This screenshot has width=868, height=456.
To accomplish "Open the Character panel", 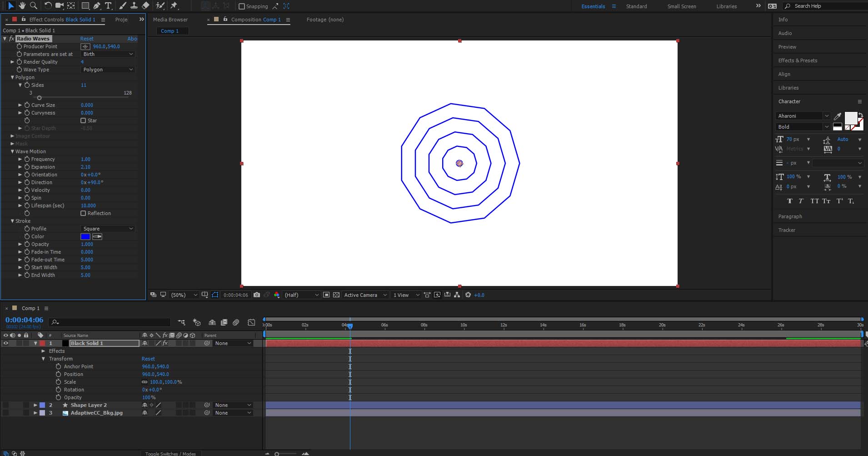I will [789, 101].
